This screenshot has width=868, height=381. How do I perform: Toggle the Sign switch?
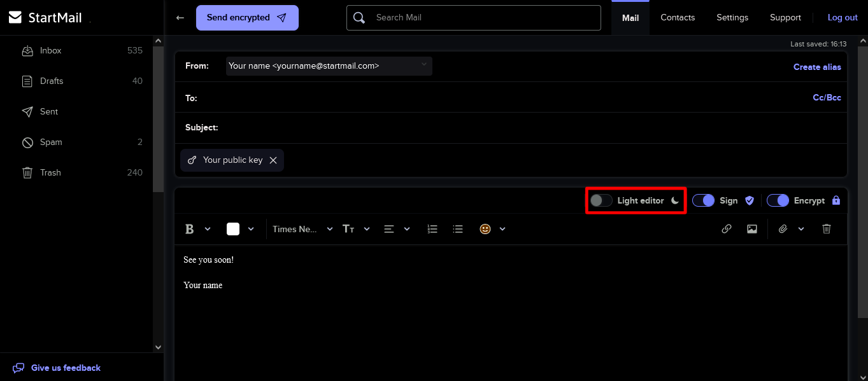point(703,200)
